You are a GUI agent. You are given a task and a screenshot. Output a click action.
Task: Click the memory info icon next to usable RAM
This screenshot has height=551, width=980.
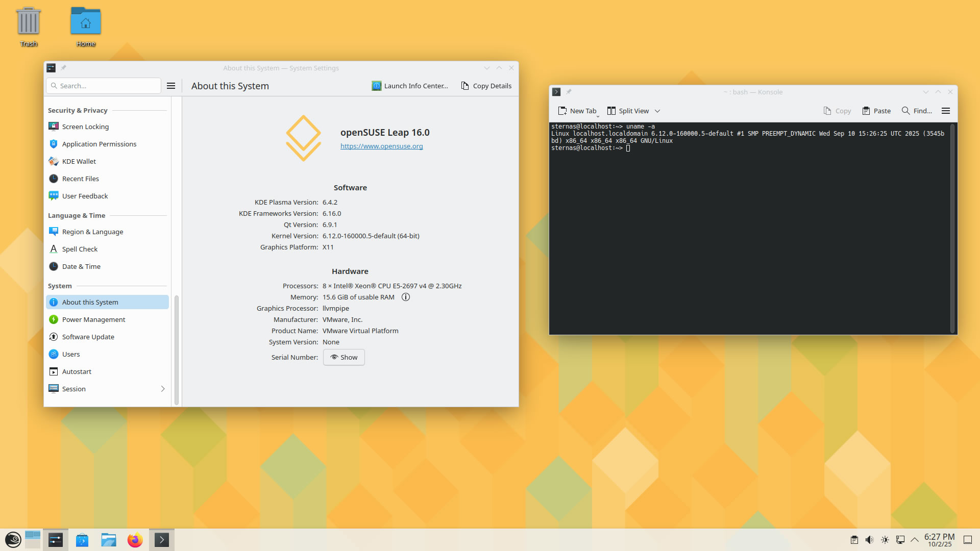406,297
